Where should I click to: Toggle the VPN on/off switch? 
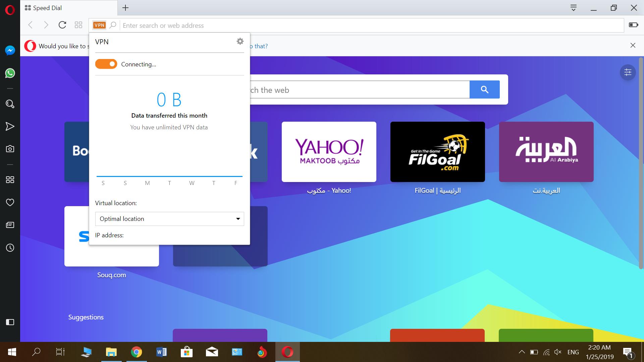coord(106,64)
